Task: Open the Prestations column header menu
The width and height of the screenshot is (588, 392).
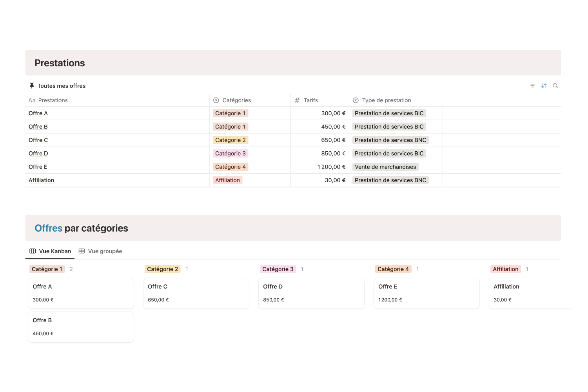Action: coord(117,100)
